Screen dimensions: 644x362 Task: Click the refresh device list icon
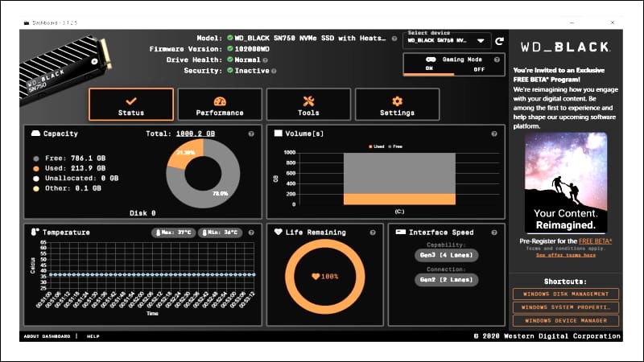[499, 41]
